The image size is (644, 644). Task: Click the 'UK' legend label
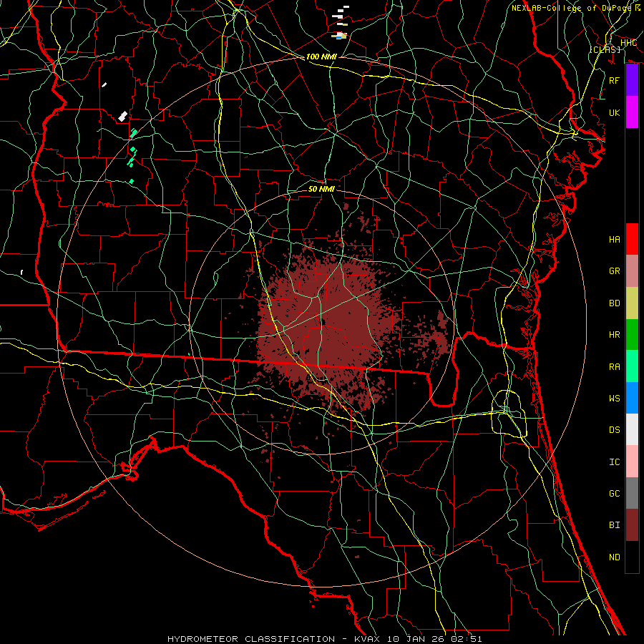[x=614, y=112]
